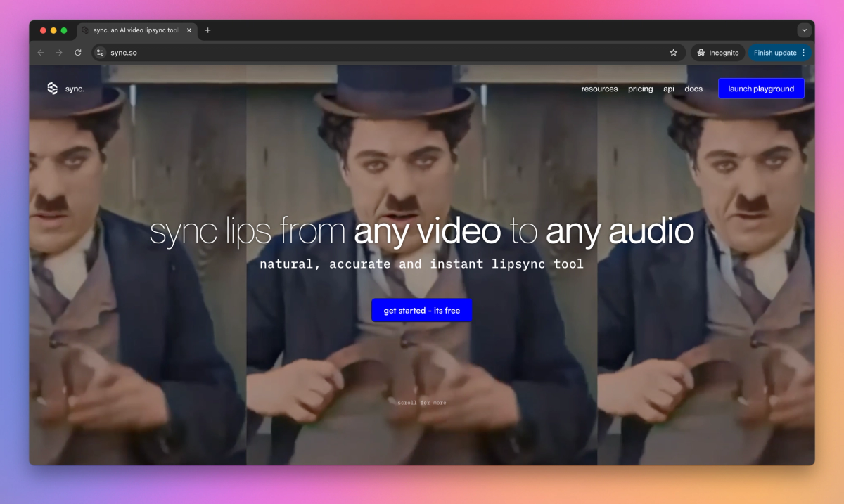Click the Incognito indicator

717,53
